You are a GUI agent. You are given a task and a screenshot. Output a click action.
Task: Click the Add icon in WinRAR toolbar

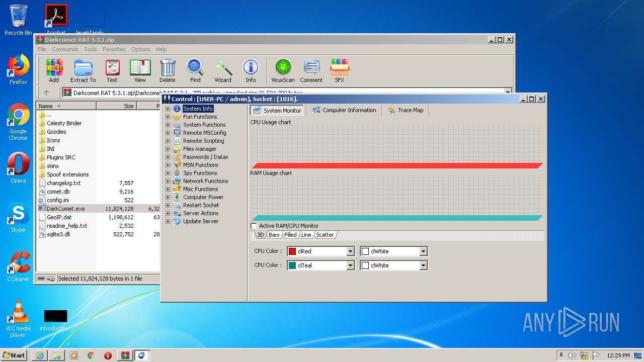click(54, 70)
